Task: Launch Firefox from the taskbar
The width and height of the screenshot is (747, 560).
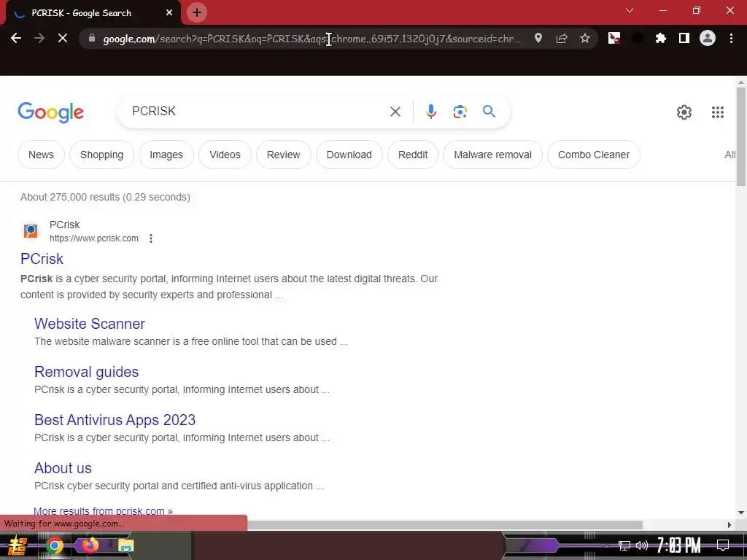Action: point(90,545)
